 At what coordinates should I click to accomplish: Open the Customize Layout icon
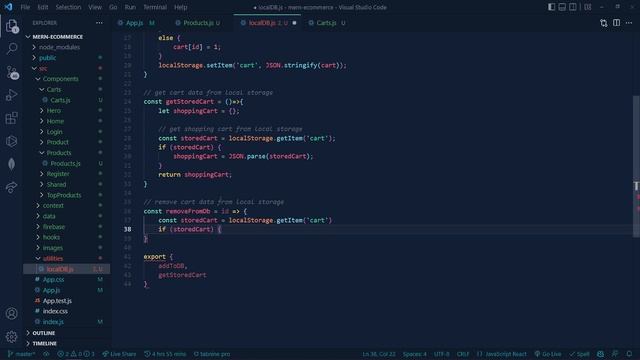[x=588, y=7]
